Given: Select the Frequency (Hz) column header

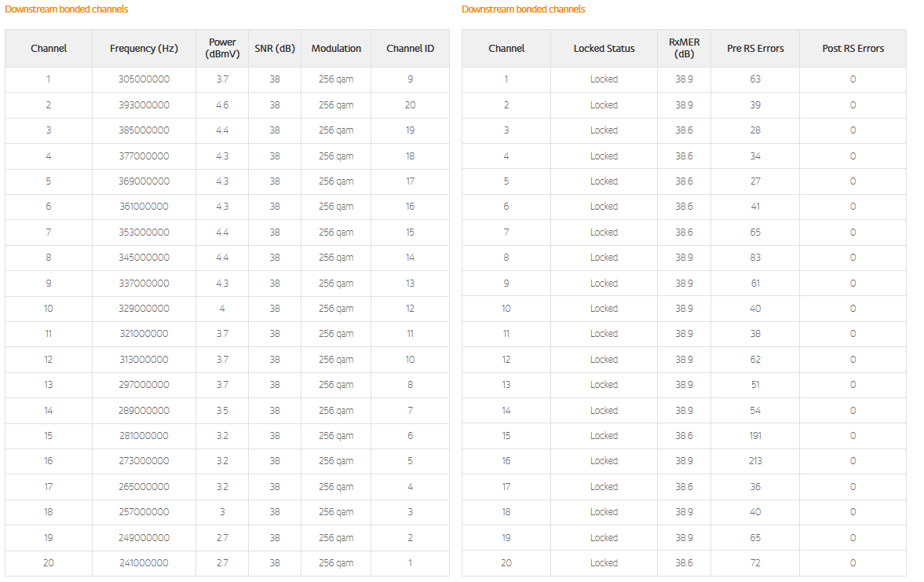Looking at the screenshot, I should (144, 49).
